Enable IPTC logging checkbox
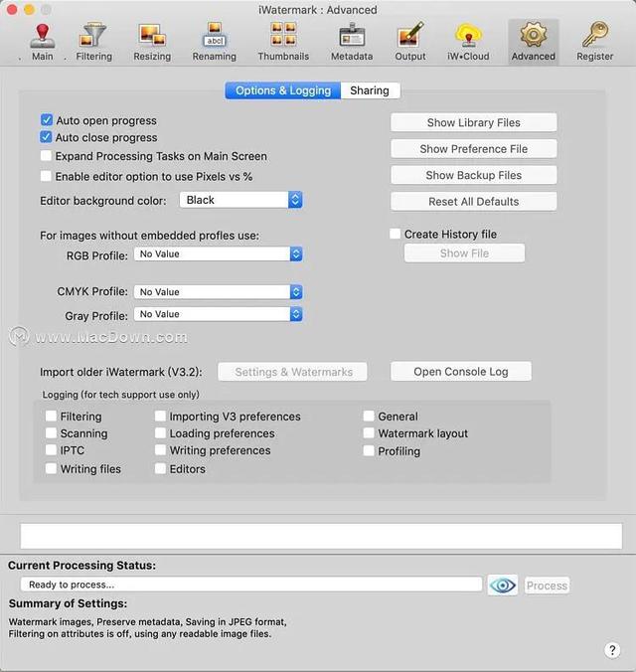Image resolution: width=636 pixels, height=672 pixels. (51, 450)
